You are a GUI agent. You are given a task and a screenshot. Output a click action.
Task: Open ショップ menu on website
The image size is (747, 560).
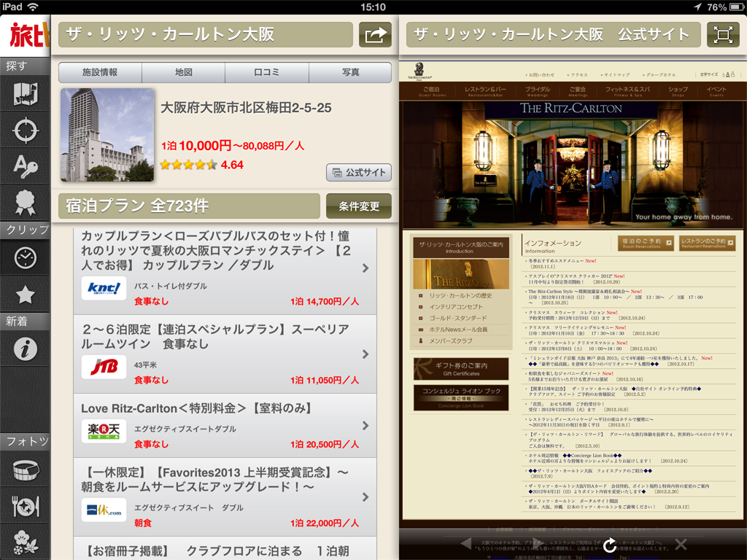pos(678,91)
